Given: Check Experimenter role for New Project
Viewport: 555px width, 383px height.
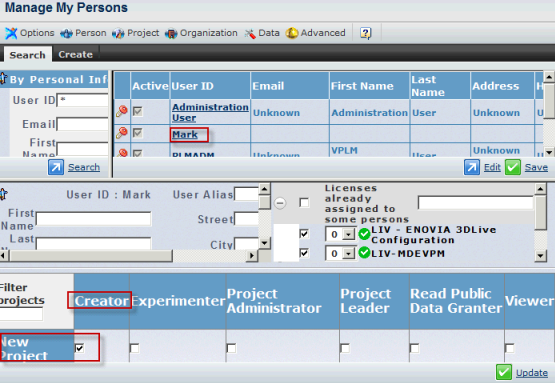Looking at the screenshot, I should coord(135,348).
